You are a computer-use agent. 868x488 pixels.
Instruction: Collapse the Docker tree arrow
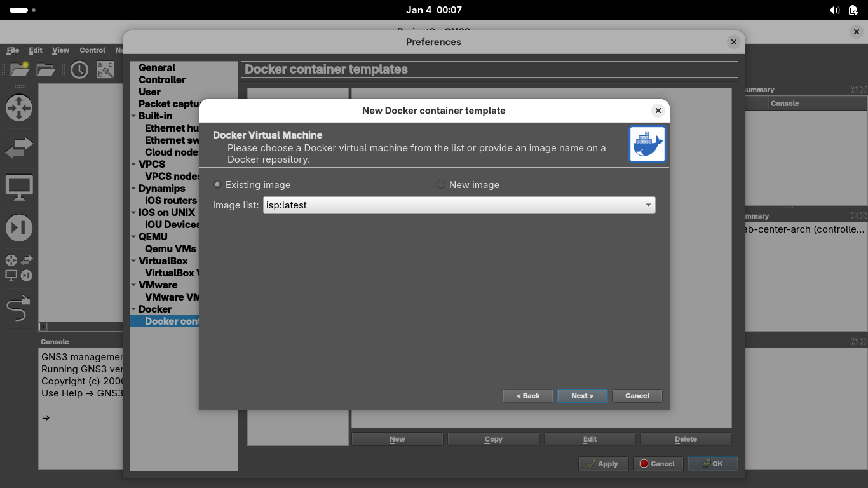coord(133,309)
